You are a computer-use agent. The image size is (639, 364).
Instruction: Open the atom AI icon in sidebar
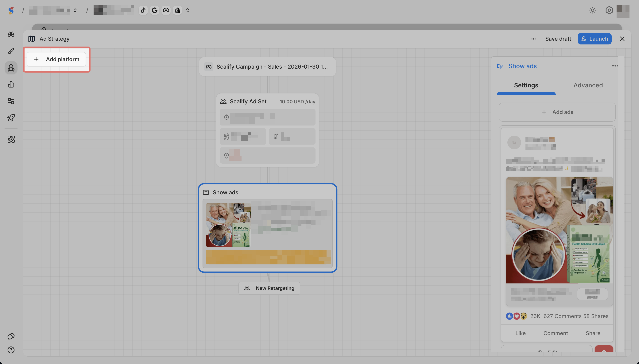(x=11, y=139)
